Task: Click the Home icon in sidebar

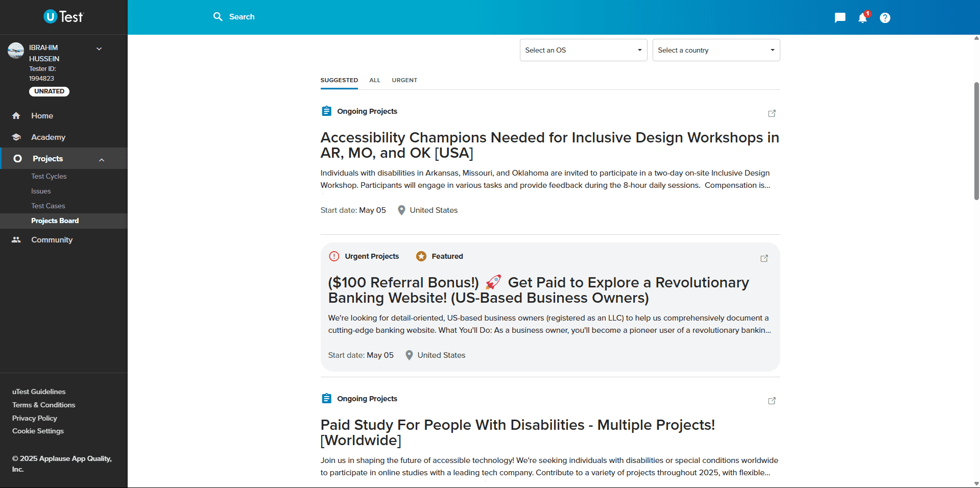Action: (16, 116)
